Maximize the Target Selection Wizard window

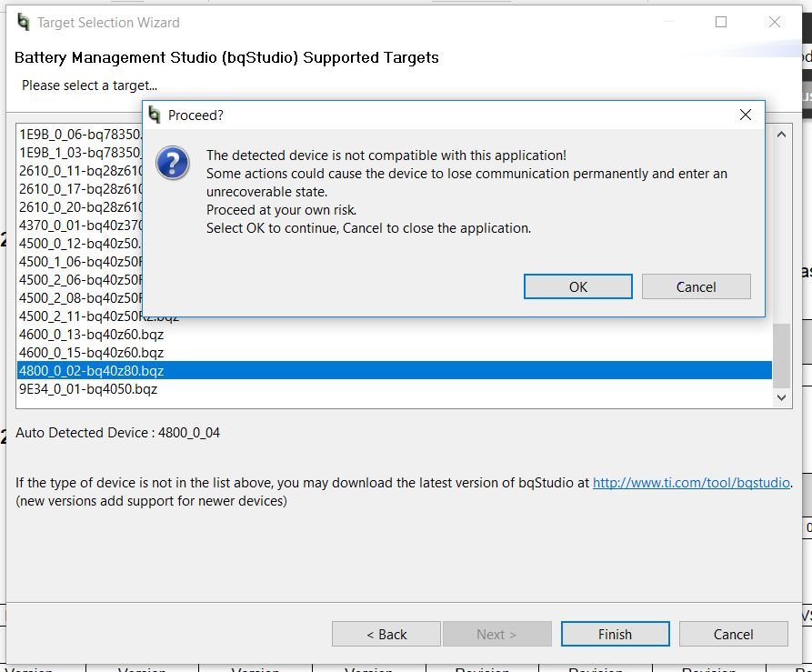tap(721, 22)
